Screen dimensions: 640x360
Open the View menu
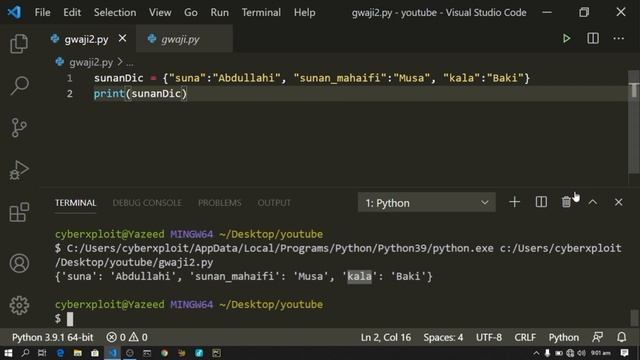pos(160,13)
